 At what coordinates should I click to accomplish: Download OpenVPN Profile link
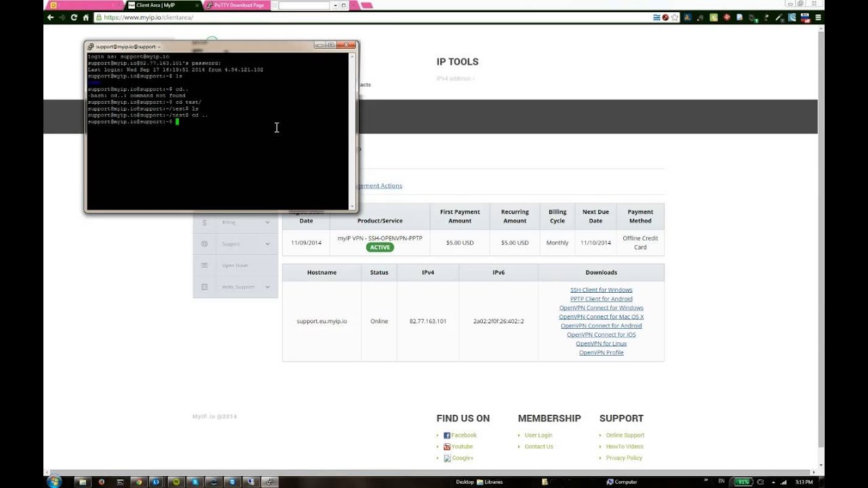tap(601, 352)
